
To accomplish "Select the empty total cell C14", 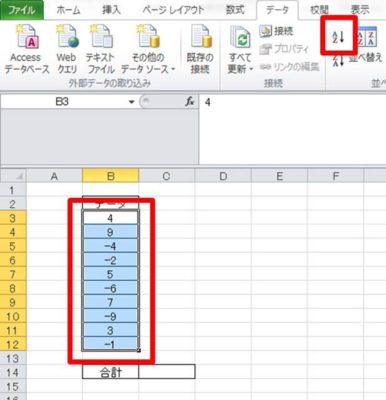I will click(167, 371).
